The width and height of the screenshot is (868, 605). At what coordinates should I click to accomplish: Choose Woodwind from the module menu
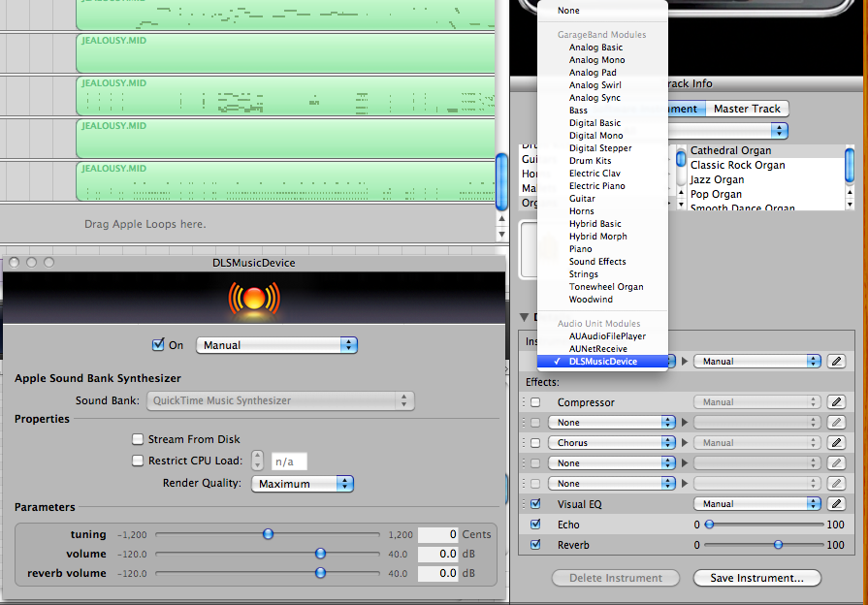point(602,300)
